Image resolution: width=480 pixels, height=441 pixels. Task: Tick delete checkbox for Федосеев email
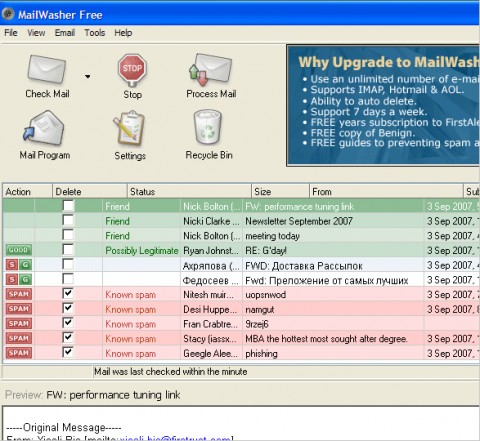68,279
